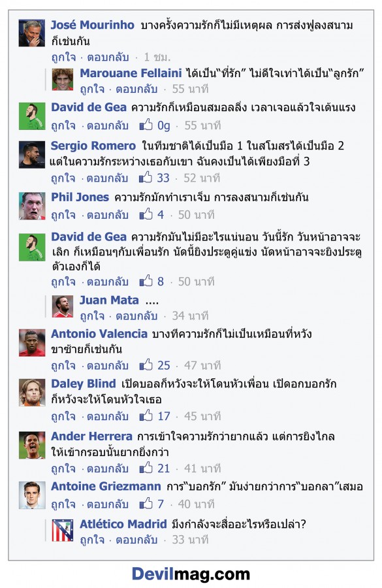Click ตอบกลับ under Phil Jones' comment

(x=108, y=214)
